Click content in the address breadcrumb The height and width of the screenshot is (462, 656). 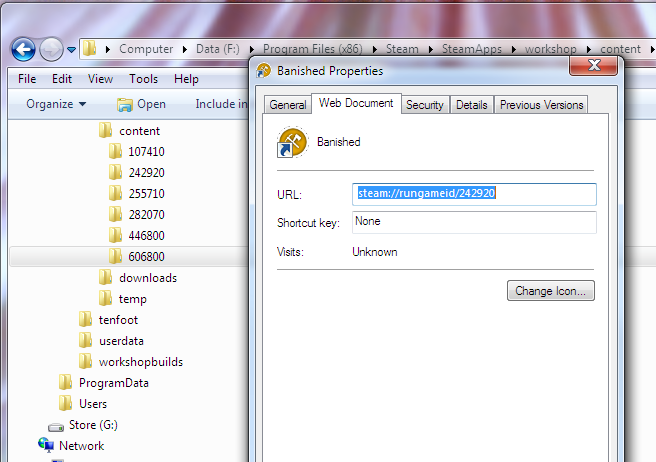coord(620,49)
